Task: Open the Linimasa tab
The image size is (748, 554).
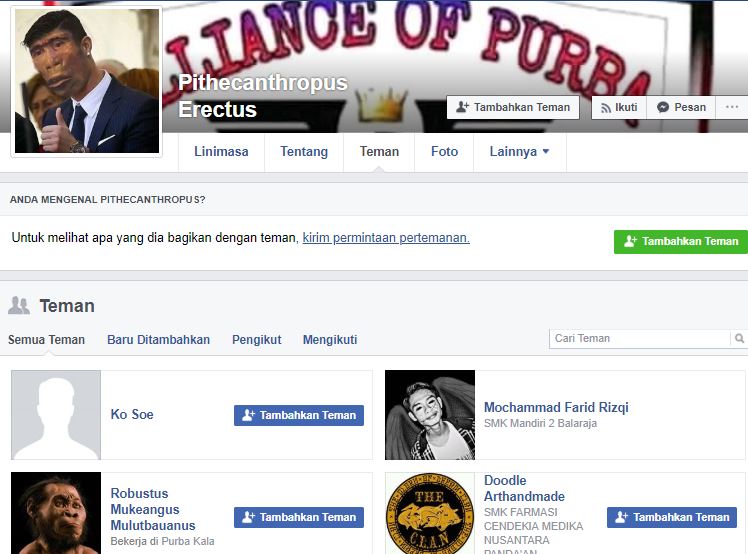Action: click(x=221, y=152)
